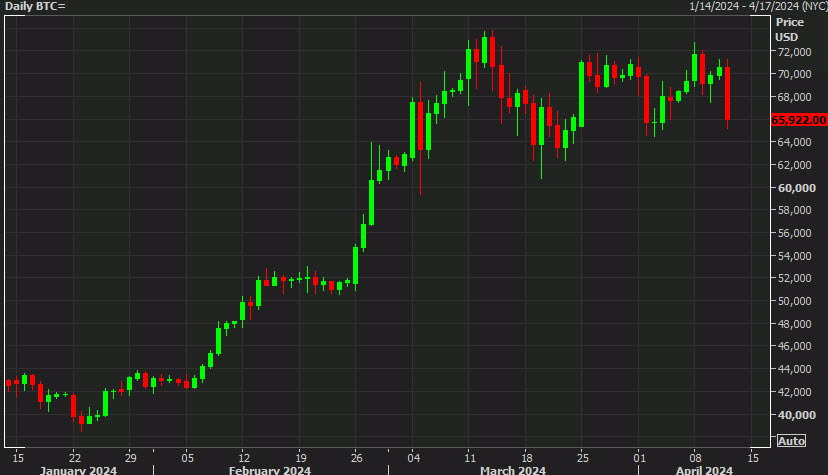Click the 44,000 price axis label

coord(794,369)
